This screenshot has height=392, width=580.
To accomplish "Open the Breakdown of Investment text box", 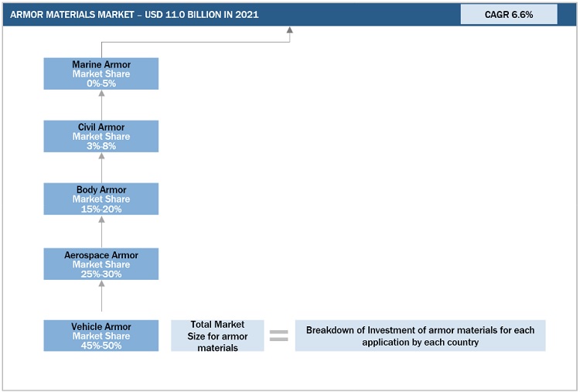I will 420,336.
